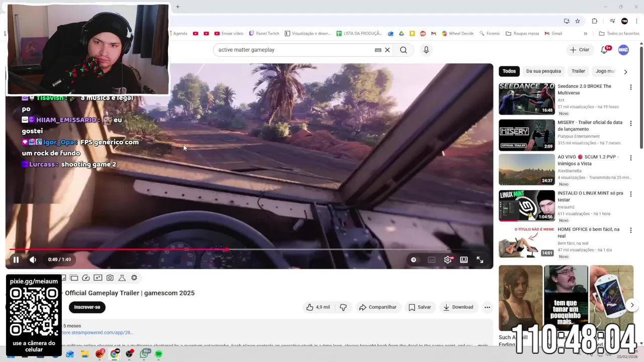The image size is (644, 362).
Task: Open 'Seedance 2.0 BROKE The Multiverse' thumbnail
Action: [527, 99]
